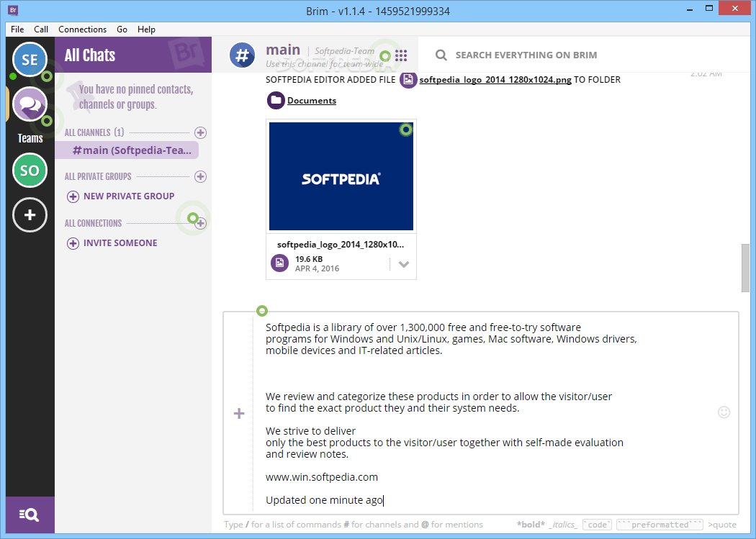Click the Softpedia-Team team name
This screenshot has height=539, width=756.
[344, 50]
